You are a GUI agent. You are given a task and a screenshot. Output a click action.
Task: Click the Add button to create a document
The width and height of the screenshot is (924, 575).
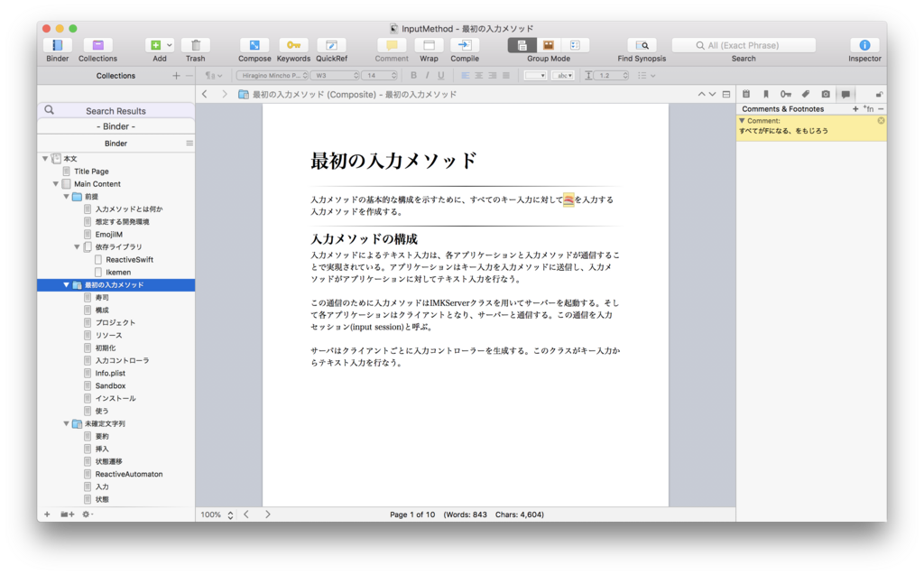point(156,44)
